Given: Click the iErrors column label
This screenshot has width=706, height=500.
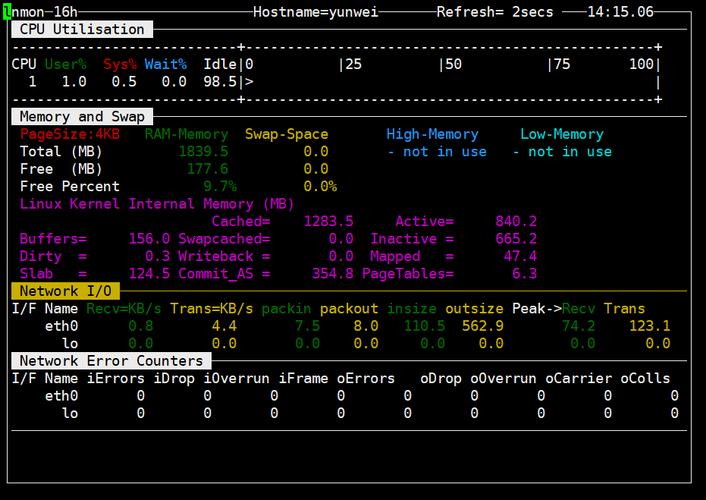Looking at the screenshot, I should coord(115,378).
